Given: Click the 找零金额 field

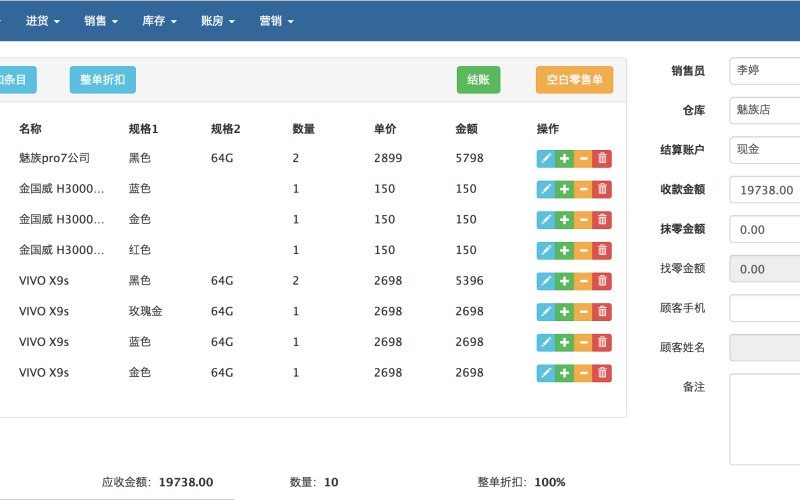Looking at the screenshot, I should 765,268.
